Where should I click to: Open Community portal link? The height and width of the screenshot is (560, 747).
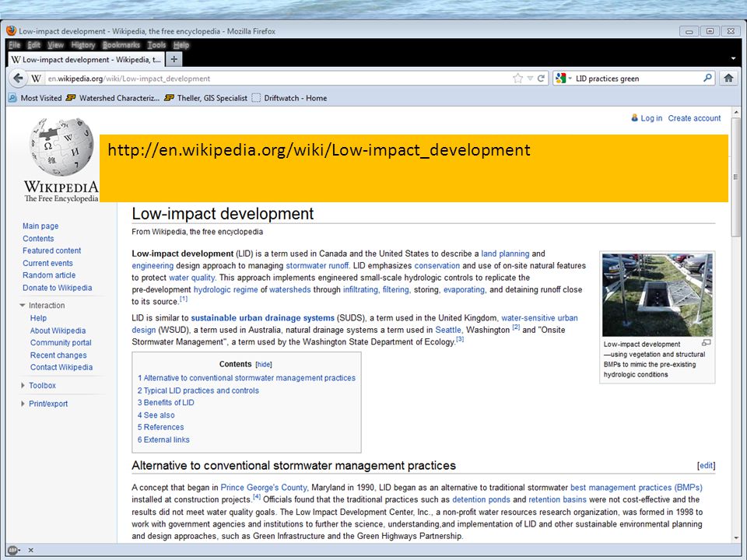[61, 342]
